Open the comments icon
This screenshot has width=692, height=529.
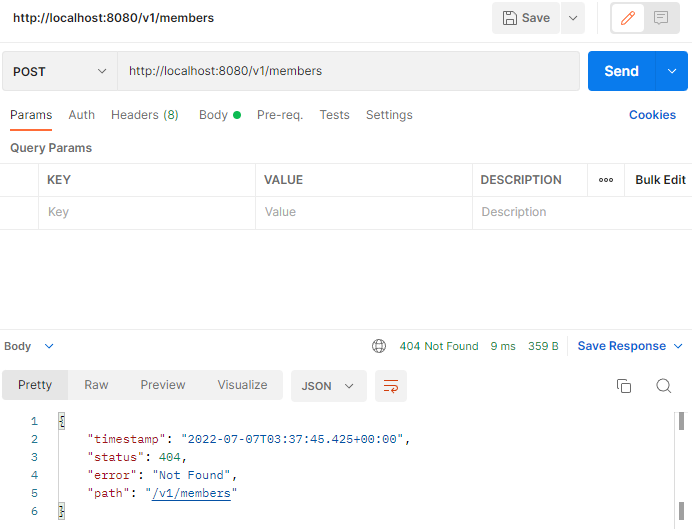661,18
